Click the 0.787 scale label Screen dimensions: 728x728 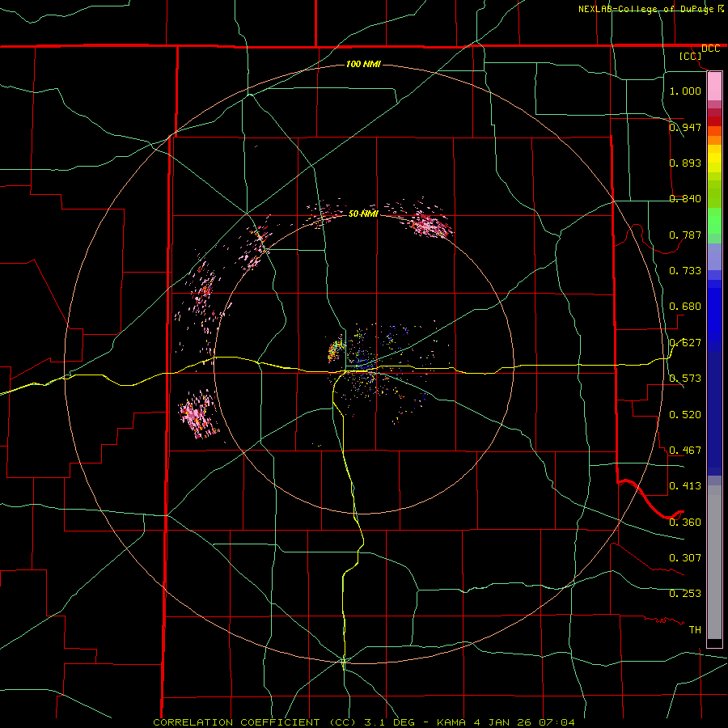pos(685,235)
